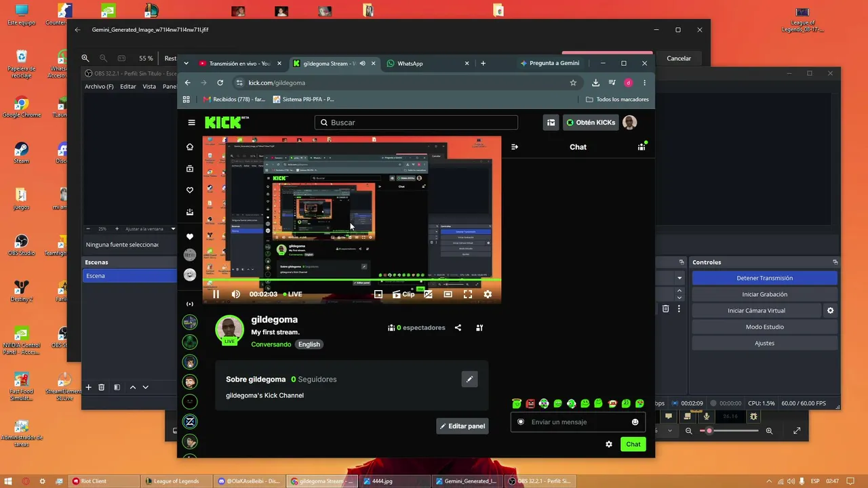Click Detener Transmisión in OBS
868x488 pixels.
tap(764, 278)
